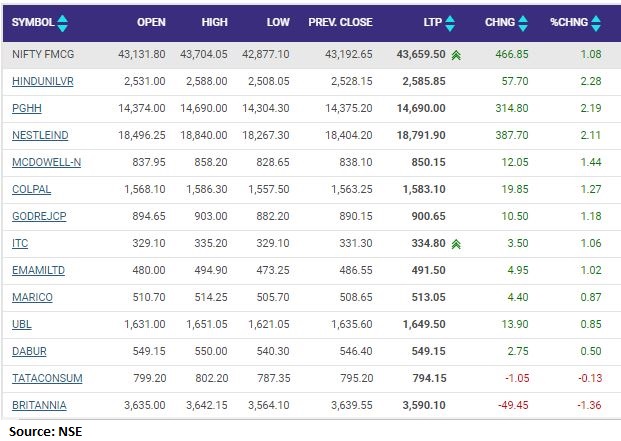Image resolution: width=621 pixels, height=441 pixels.
Task: Click green up-arrow next to ITC LTP
Action: pyautogui.click(x=455, y=243)
